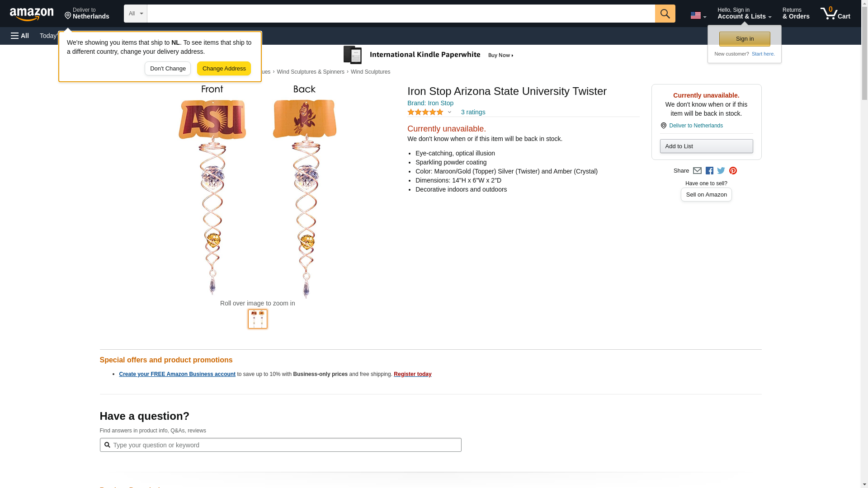Image resolution: width=868 pixels, height=488 pixels.
Task: Click the Don't Change button
Action: (168, 69)
